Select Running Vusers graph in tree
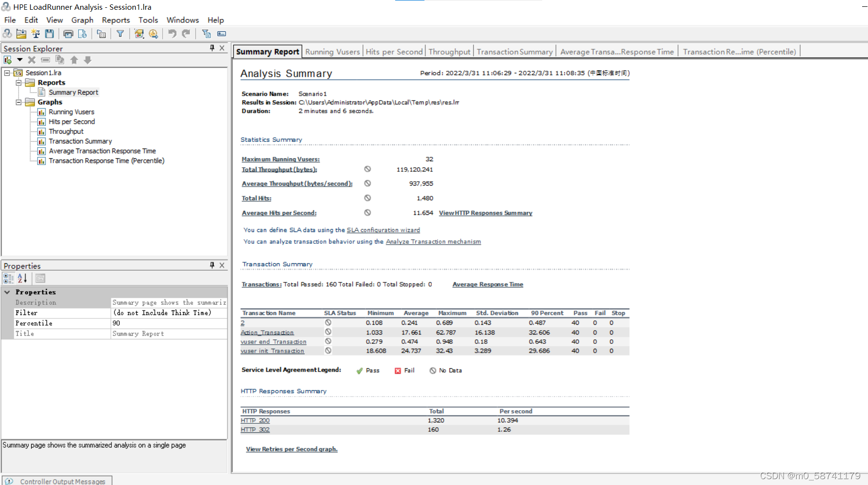 pyautogui.click(x=71, y=112)
